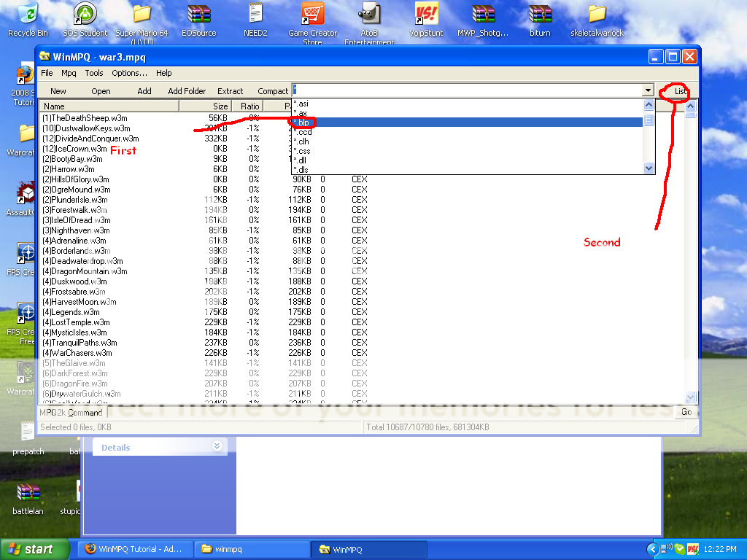The height and width of the screenshot is (560, 747).
Task: Open the Tools menu
Action: click(x=94, y=73)
